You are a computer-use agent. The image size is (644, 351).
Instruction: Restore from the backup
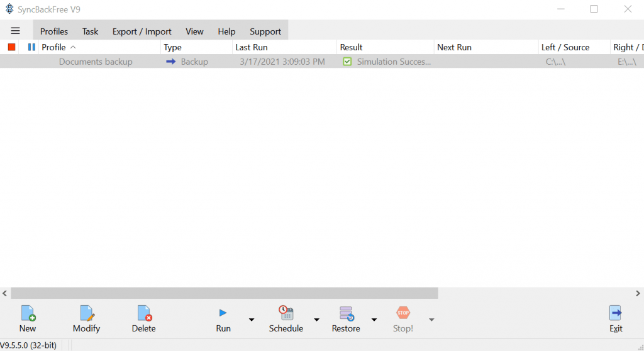coord(346,318)
